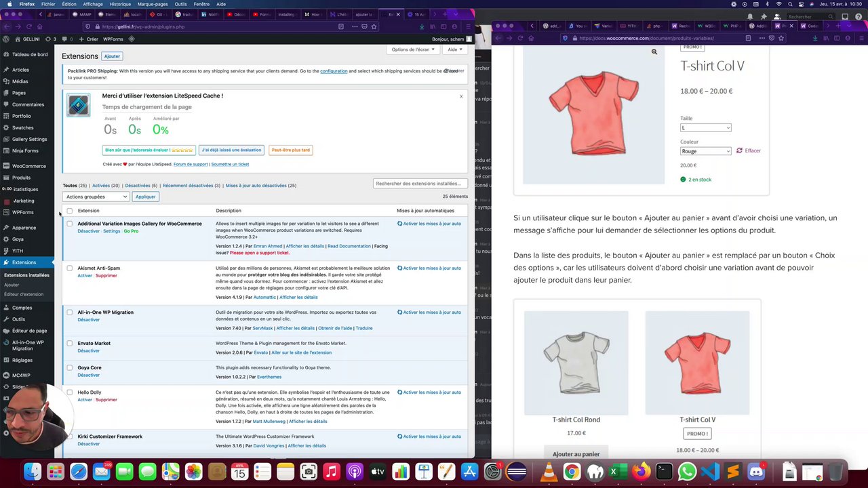Open the Packlink configuration link
The height and width of the screenshot is (488, 868).
click(334, 71)
